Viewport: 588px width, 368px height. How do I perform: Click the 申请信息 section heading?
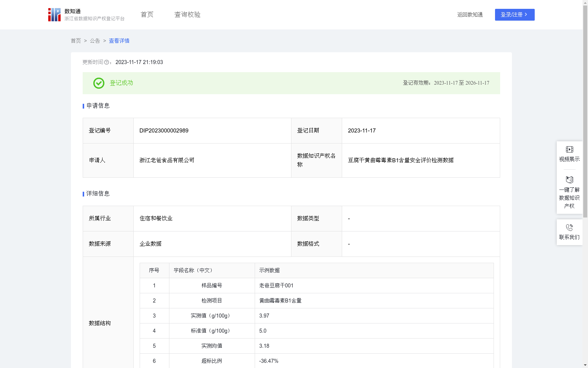[98, 106]
